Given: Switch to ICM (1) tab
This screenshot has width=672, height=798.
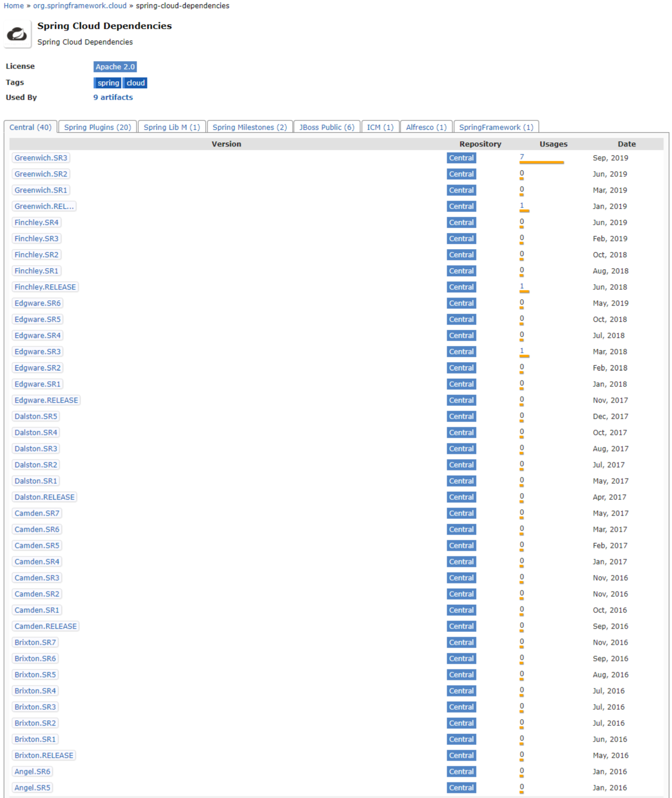Looking at the screenshot, I should click(x=380, y=127).
